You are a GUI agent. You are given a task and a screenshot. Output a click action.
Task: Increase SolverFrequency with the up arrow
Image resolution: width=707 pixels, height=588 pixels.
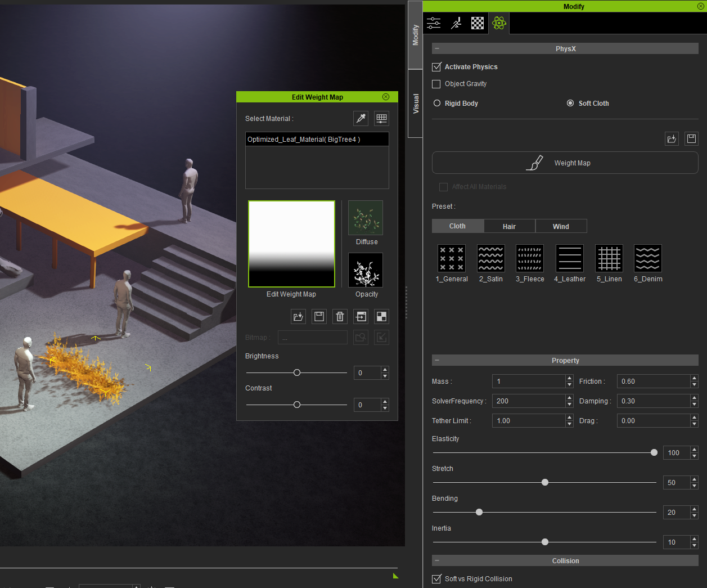569,398
